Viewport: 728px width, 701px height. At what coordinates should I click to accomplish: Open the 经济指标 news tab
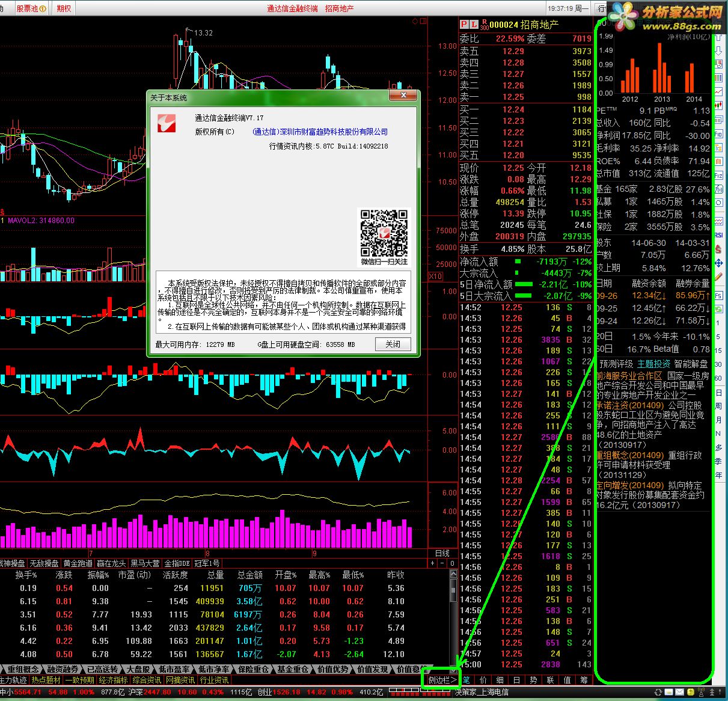pyautogui.click(x=114, y=680)
